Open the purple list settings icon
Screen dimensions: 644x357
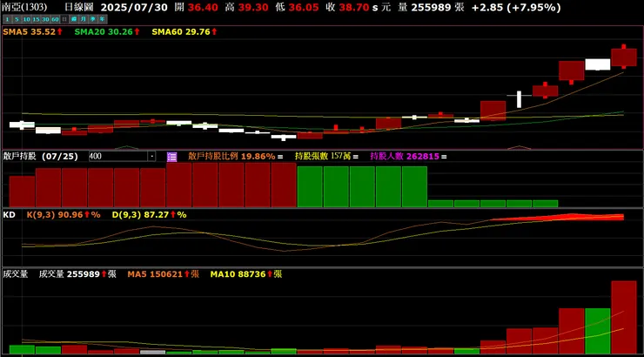[171, 157]
